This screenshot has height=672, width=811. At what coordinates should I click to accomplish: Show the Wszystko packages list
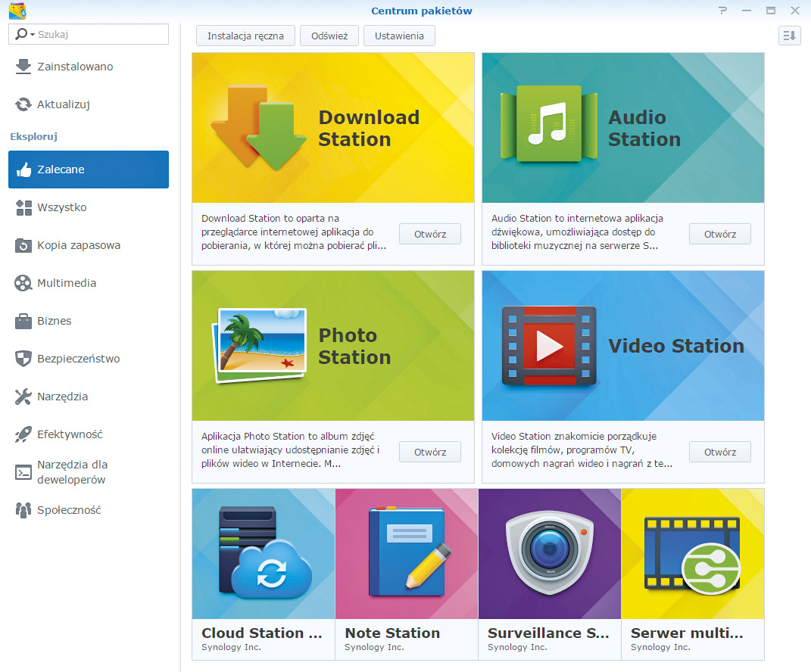(x=61, y=207)
